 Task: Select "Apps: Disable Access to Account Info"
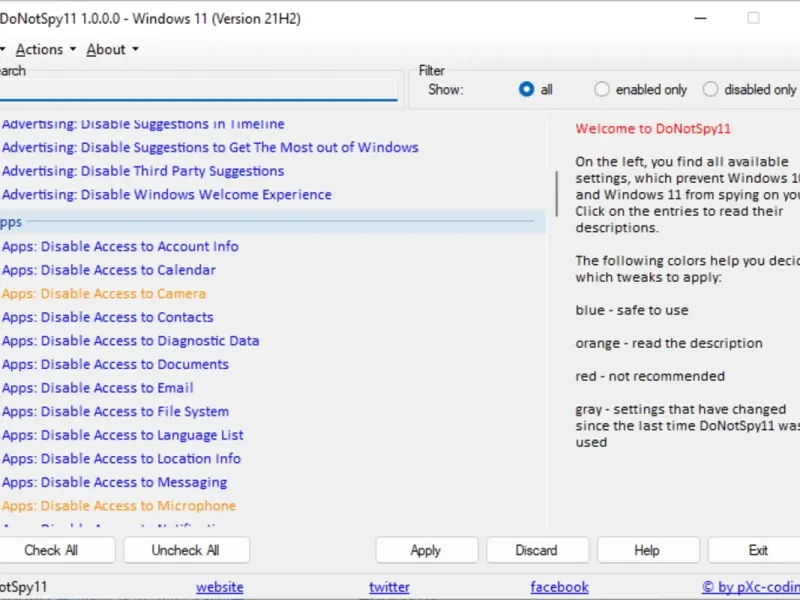[x=120, y=246]
